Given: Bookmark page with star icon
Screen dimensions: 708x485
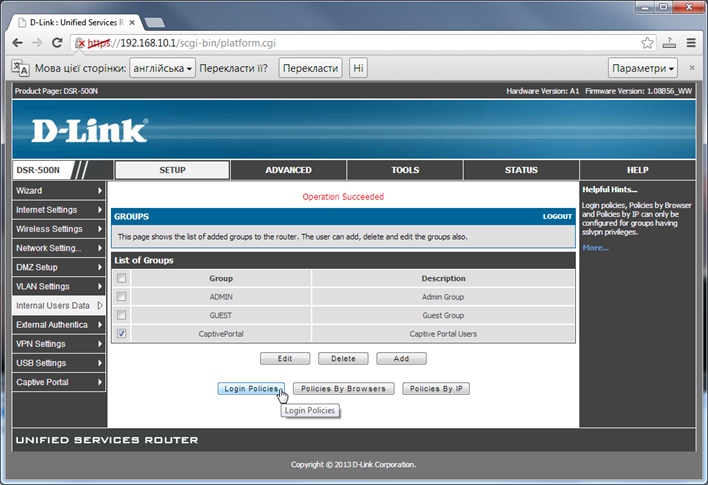Looking at the screenshot, I should (x=647, y=43).
